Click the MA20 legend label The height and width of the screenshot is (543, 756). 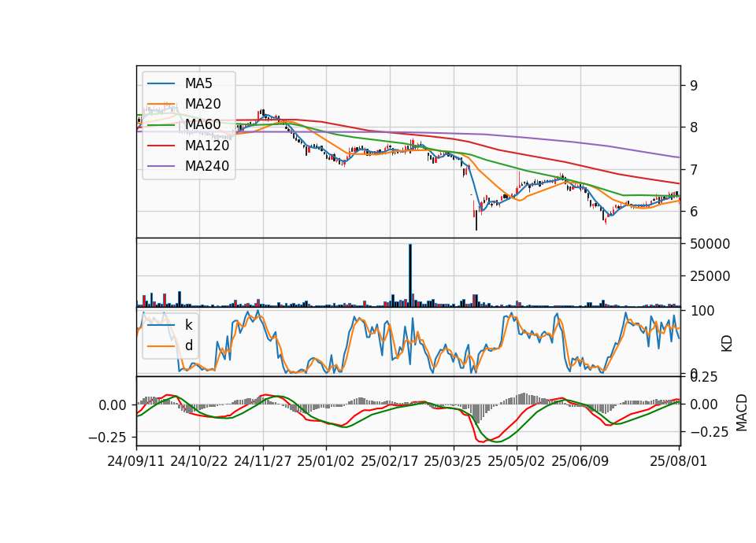point(202,104)
